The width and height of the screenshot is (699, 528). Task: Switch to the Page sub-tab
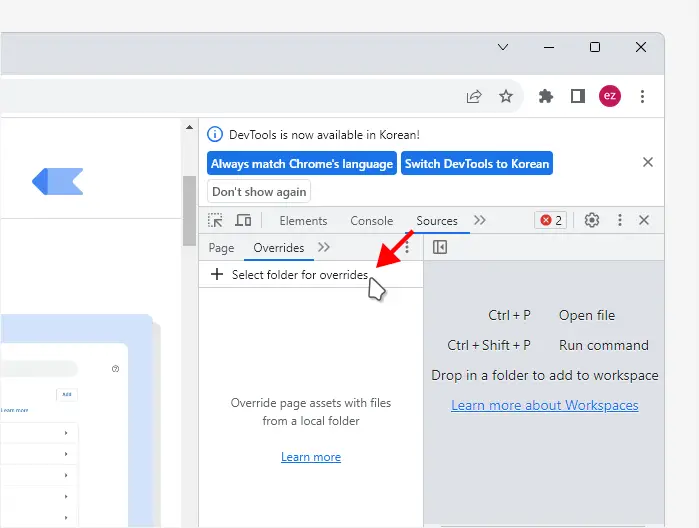tap(221, 248)
